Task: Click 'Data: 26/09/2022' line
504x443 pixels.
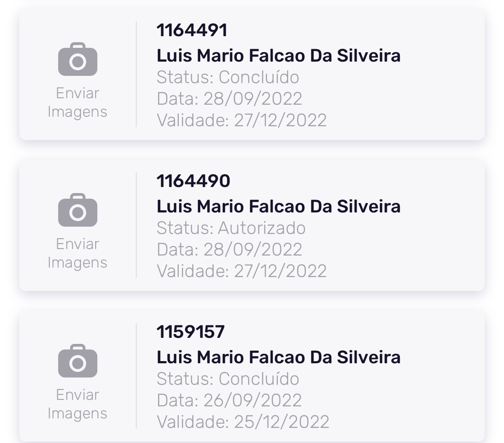Action: (x=229, y=400)
